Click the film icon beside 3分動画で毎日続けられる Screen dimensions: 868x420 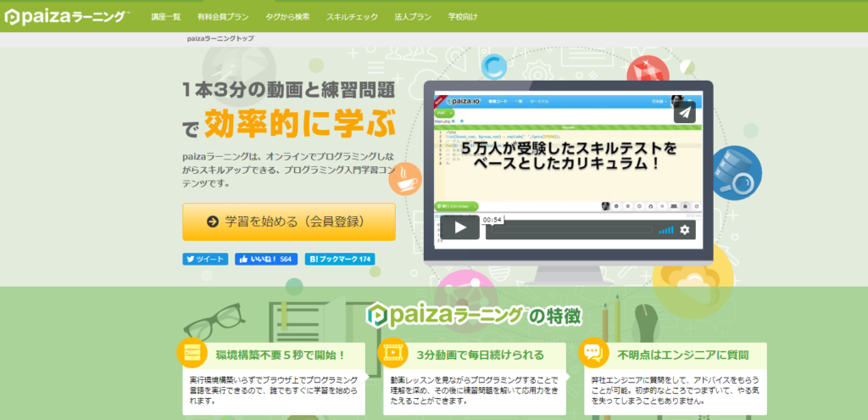(392, 353)
